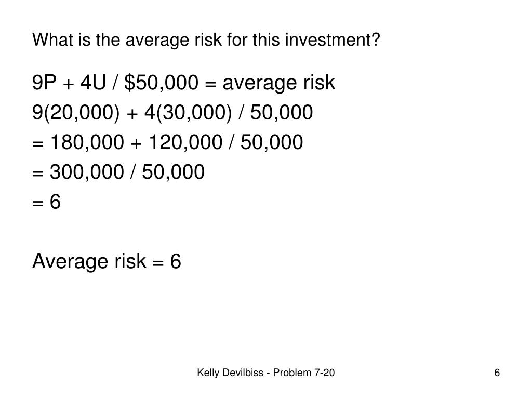Screen dimensions: 532x399
Task: Click the 'Kelly Devilbiss' footer text
Action: click(x=230, y=373)
